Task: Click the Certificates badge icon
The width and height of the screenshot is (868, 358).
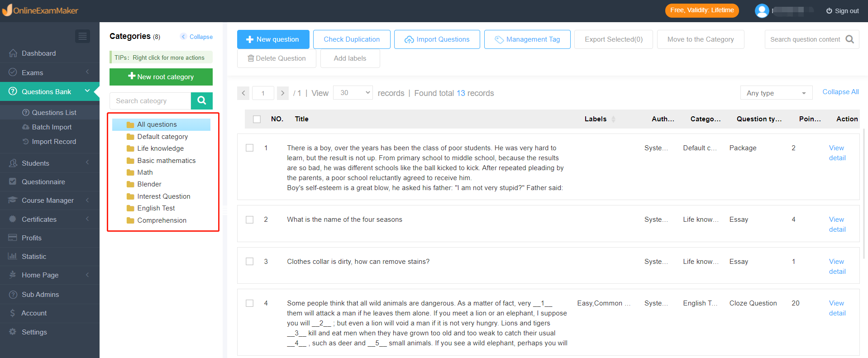Action: (x=13, y=219)
